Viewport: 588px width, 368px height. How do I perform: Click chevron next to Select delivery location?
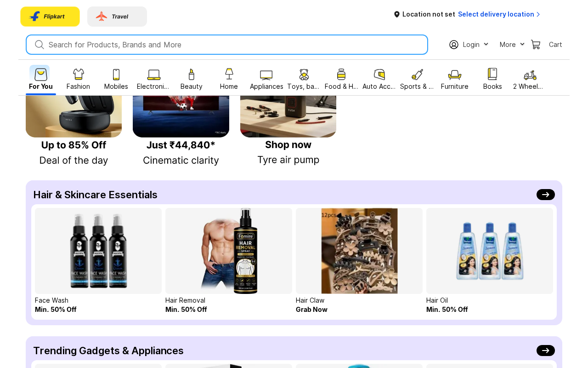point(538,14)
